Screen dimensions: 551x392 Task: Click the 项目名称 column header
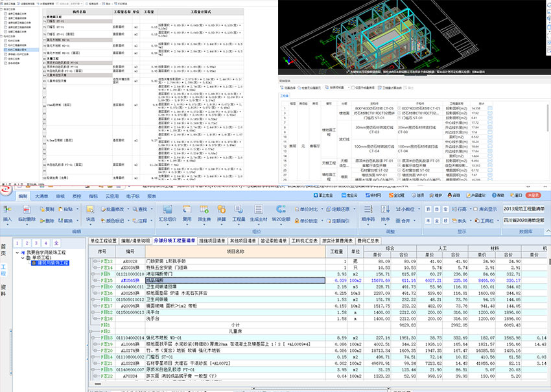pos(235,251)
